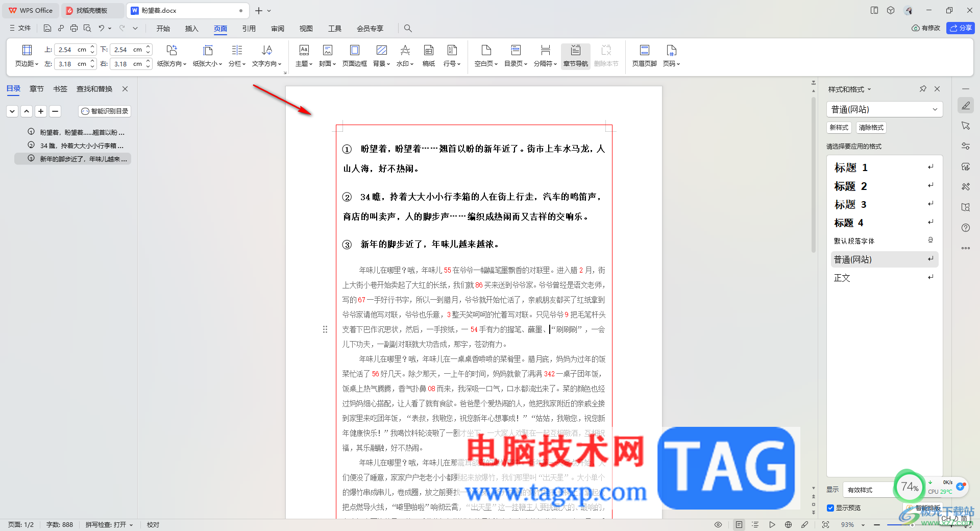This screenshot has height=531, width=980.
Task: Switch to outline view in status bar
Action: point(755,524)
